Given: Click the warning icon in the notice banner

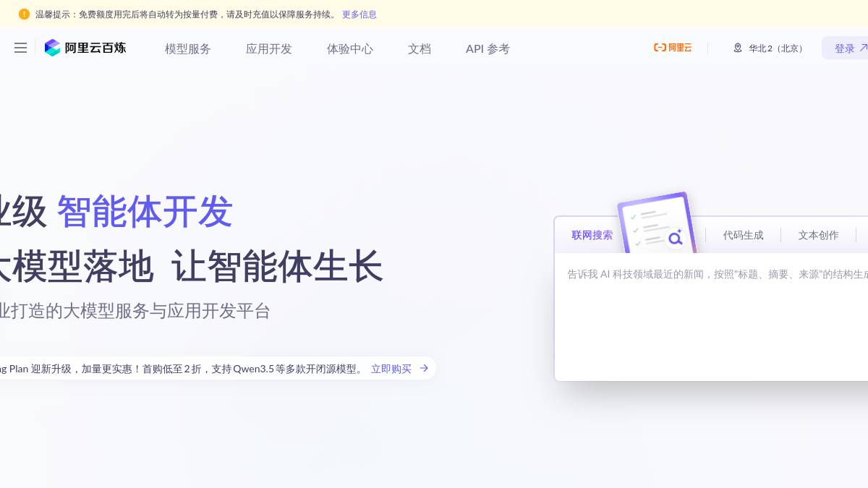Looking at the screenshot, I should [x=24, y=14].
